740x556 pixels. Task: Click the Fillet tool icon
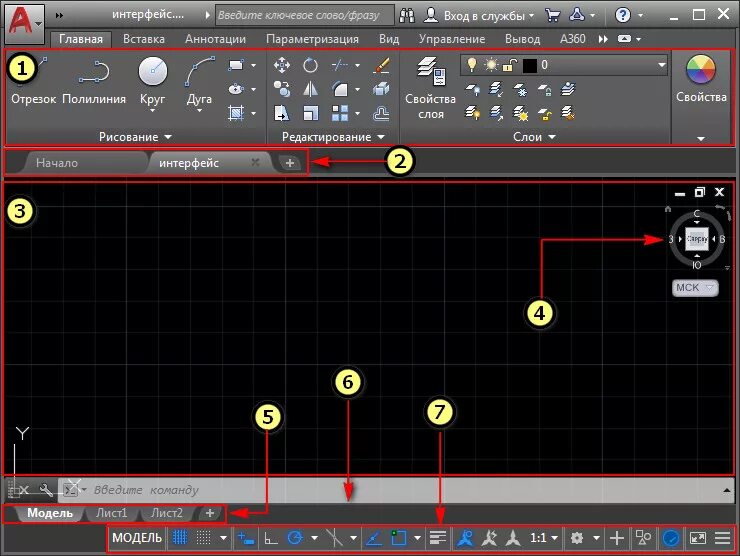click(339, 89)
